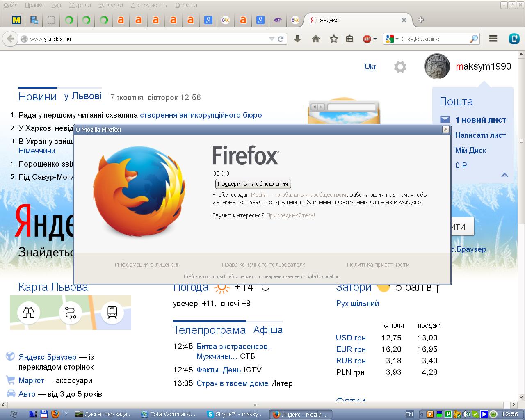This screenshot has width=525, height=420.
Task: Click the Adblock Plus ABP icon
Action: coord(367,39)
